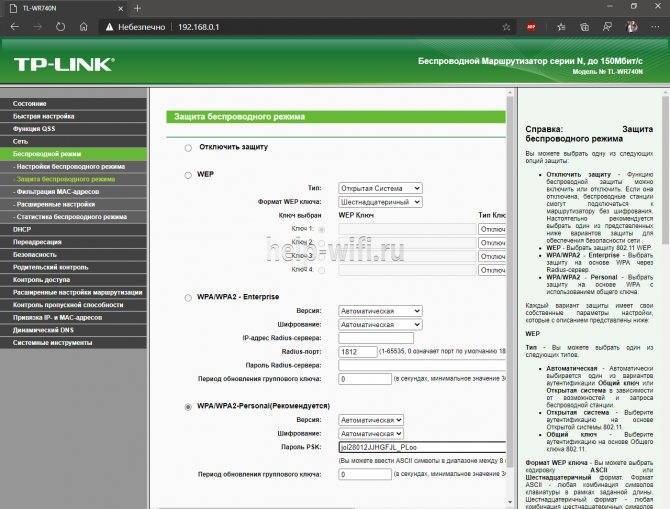Open the favorites list icon

point(561,27)
